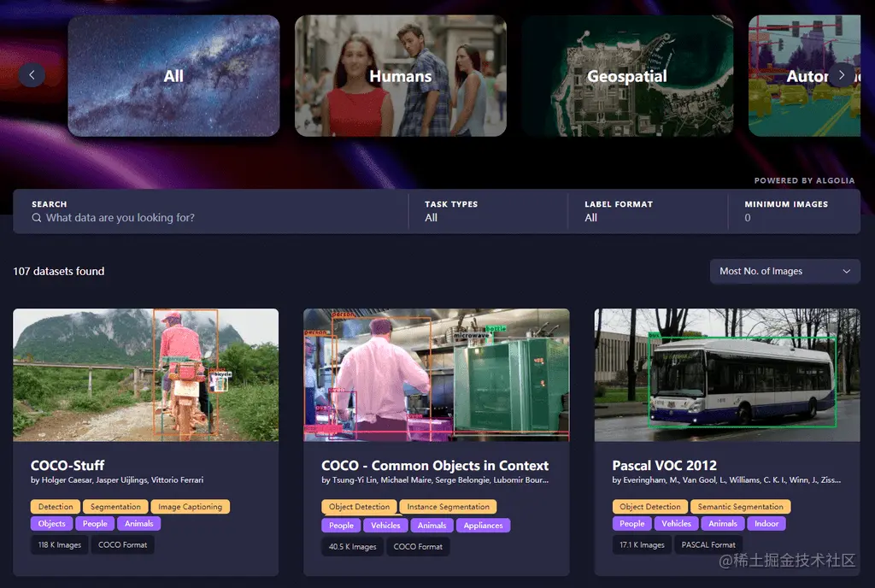Click the Image Captioning tag

(191, 507)
